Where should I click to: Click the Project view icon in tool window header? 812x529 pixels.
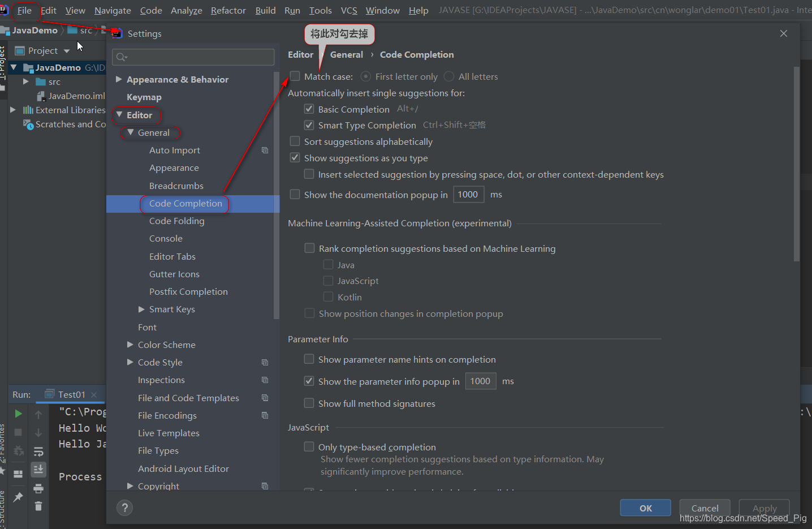pos(20,50)
